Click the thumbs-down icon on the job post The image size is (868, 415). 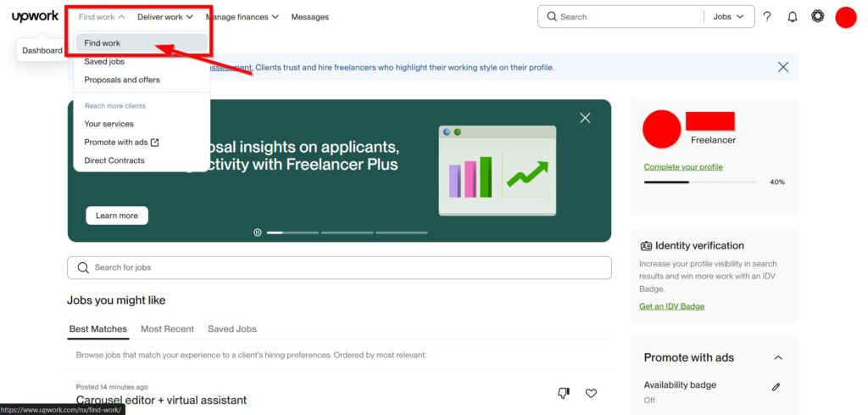pos(564,393)
